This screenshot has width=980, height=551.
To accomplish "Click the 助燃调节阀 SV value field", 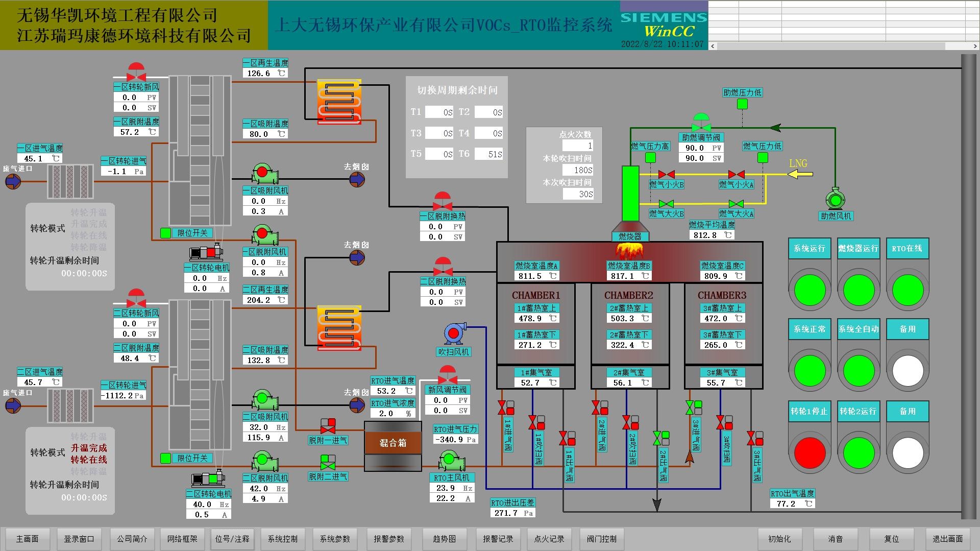I will pyautogui.click(x=695, y=158).
